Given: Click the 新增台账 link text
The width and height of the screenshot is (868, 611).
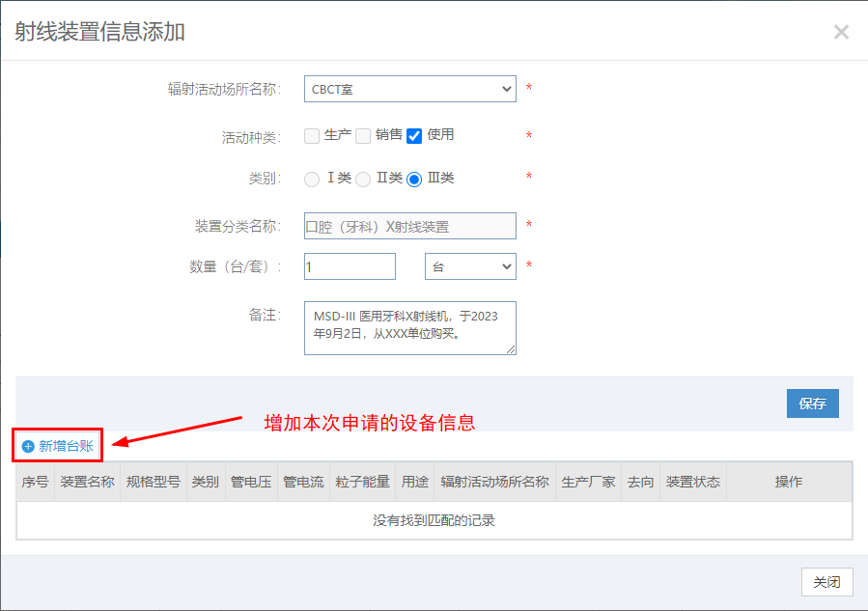Looking at the screenshot, I should coord(66,446).
